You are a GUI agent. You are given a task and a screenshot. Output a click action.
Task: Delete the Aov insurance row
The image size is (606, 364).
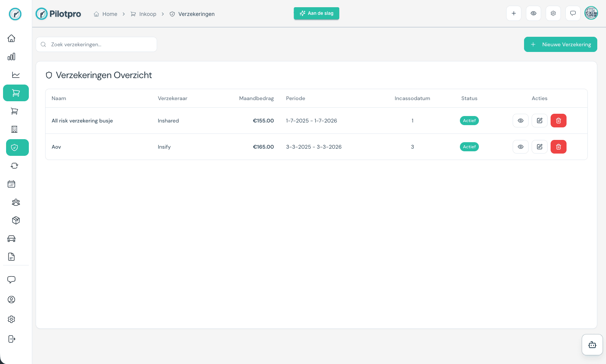(x=558, y=147)
